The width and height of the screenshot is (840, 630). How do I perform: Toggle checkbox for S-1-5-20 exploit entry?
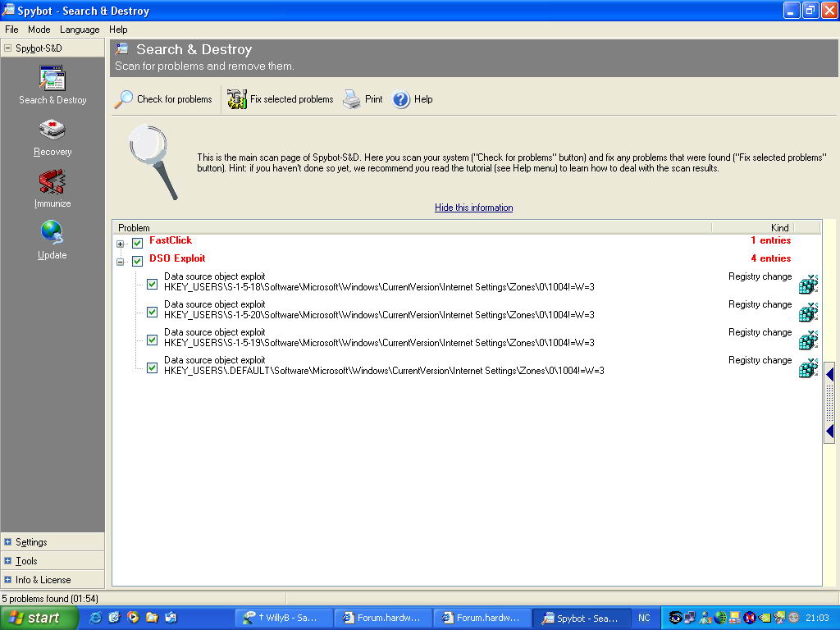click(152, 312)
